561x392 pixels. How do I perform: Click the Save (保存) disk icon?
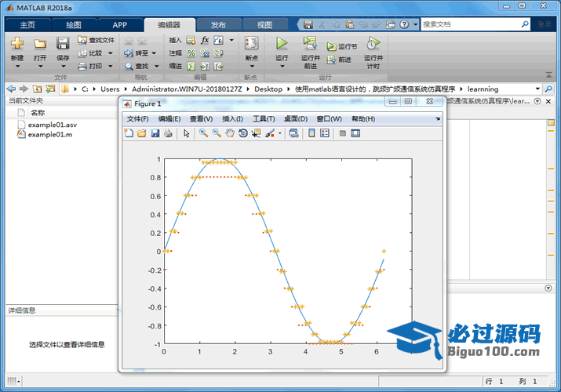pyautogui.click(x=63, y=43)
